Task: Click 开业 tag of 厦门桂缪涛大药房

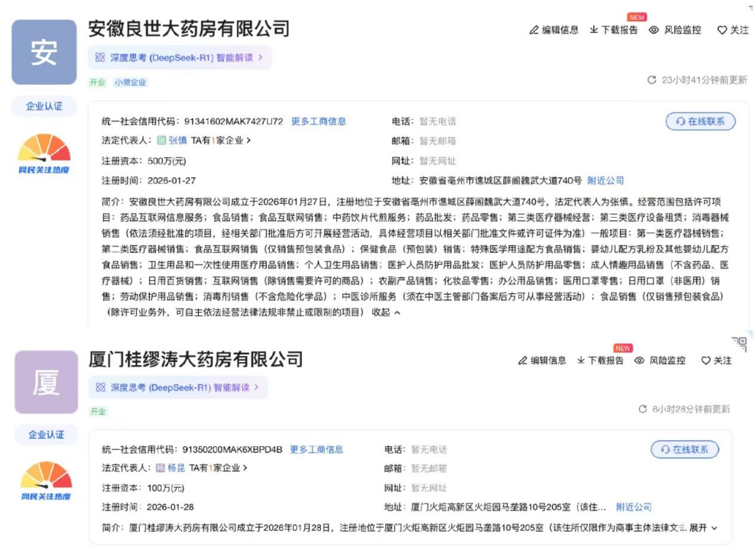Action: (98, 412)
